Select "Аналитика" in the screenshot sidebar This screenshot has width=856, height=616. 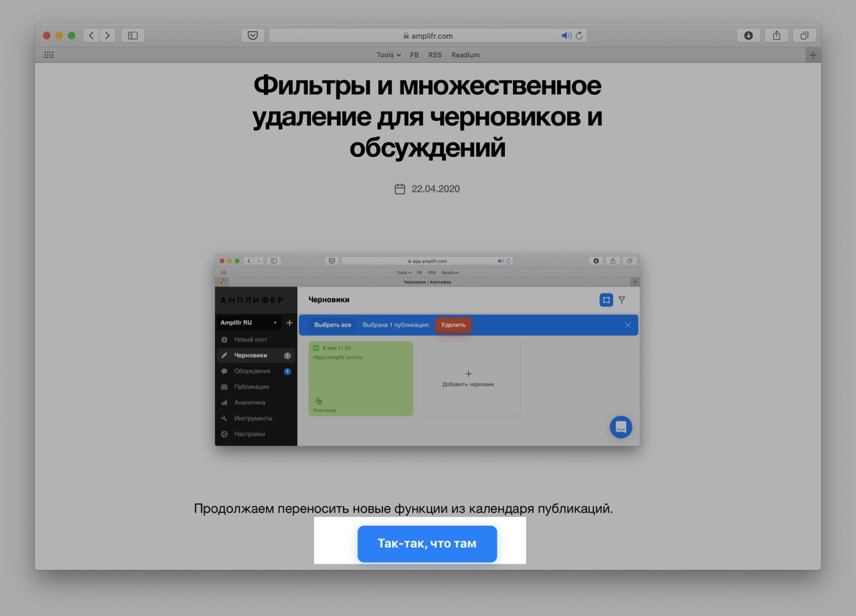click(x=255, y=403)
